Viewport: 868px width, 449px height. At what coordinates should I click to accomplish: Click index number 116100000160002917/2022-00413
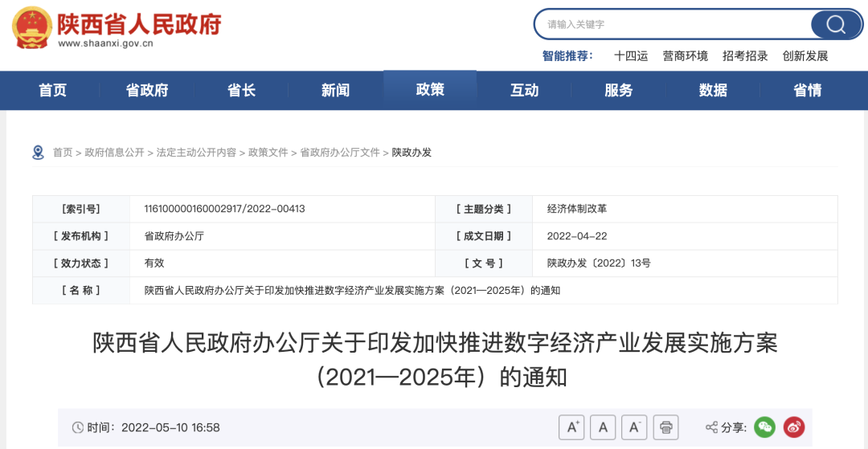coord(224,209)
